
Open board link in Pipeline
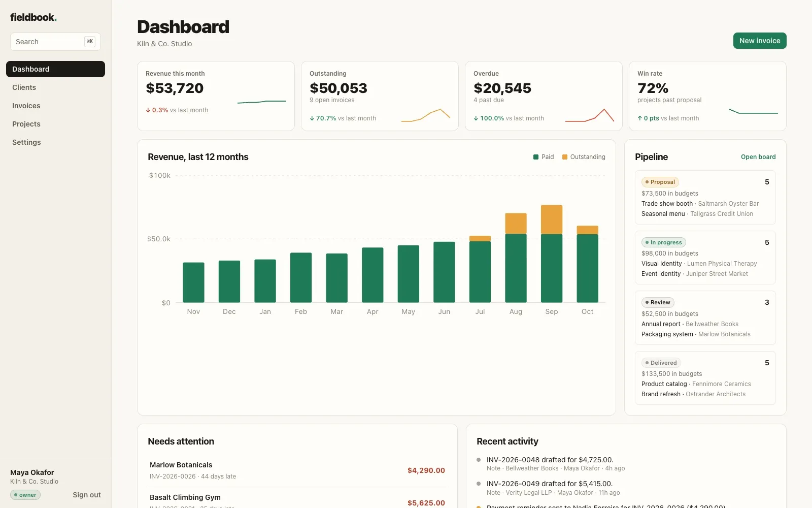[758, 157]
